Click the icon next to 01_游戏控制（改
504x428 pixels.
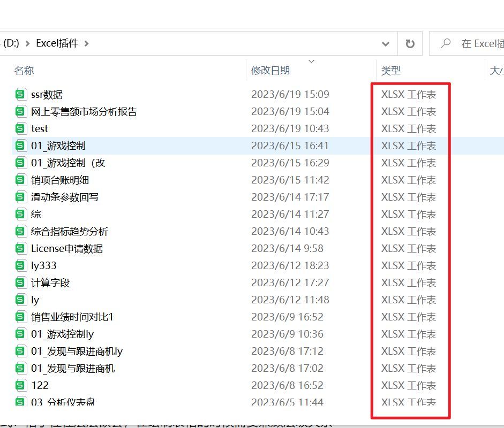pos(20,163)
